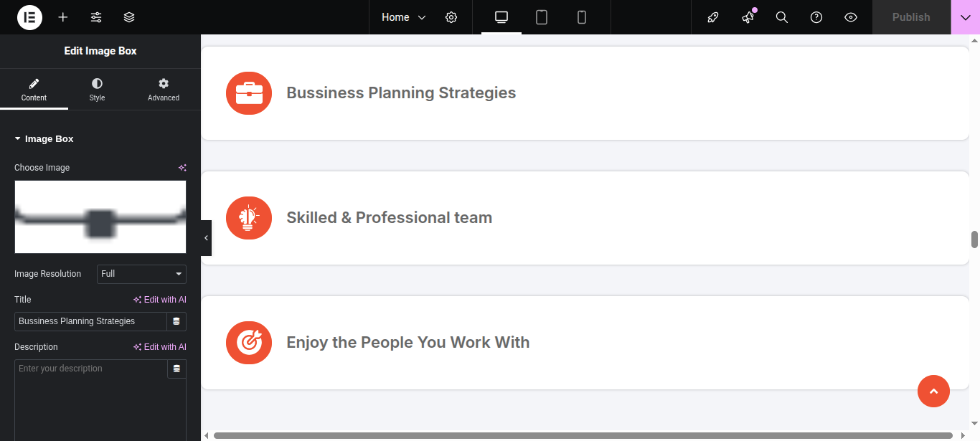Open the Finder search icon

point(782,17)
